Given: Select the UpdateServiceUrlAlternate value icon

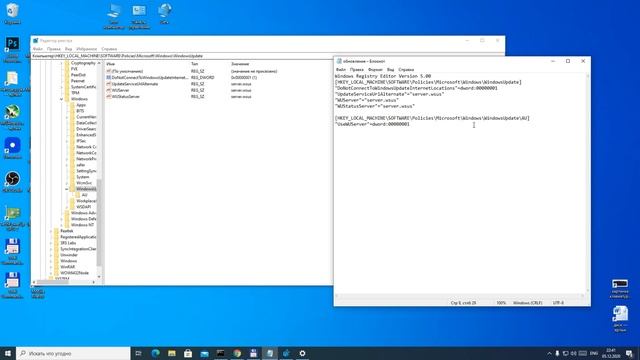Looking at the screenshot, I should (x=109, y=84).
